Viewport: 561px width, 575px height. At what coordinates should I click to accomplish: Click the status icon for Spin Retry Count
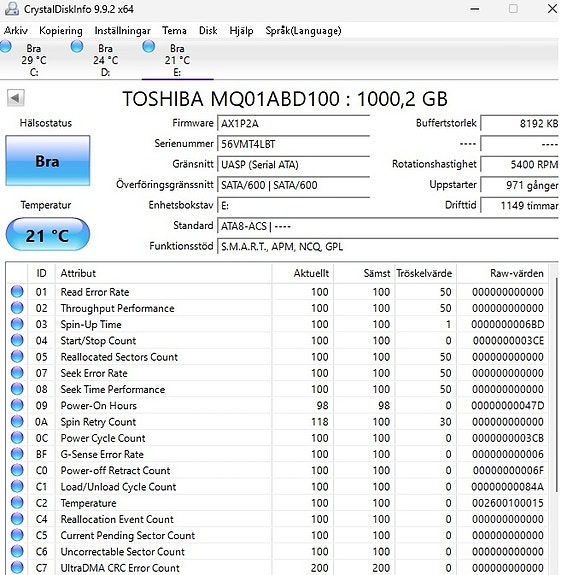point(17,421)
